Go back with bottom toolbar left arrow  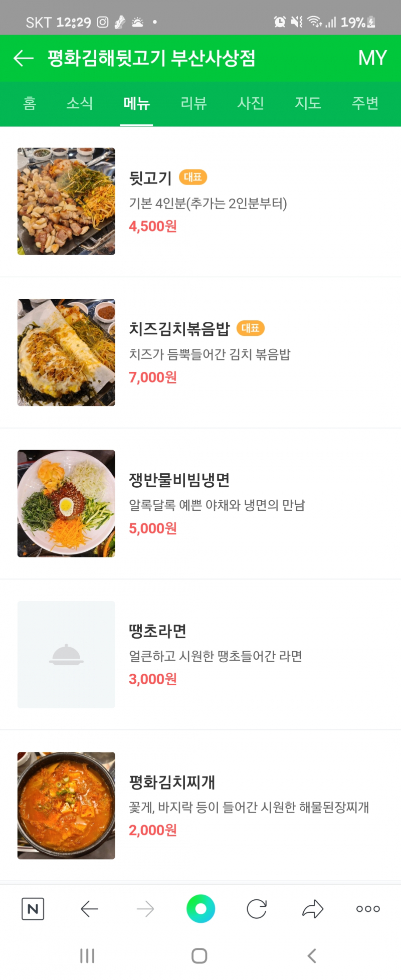pyautogui.click(x=89, y=909)
